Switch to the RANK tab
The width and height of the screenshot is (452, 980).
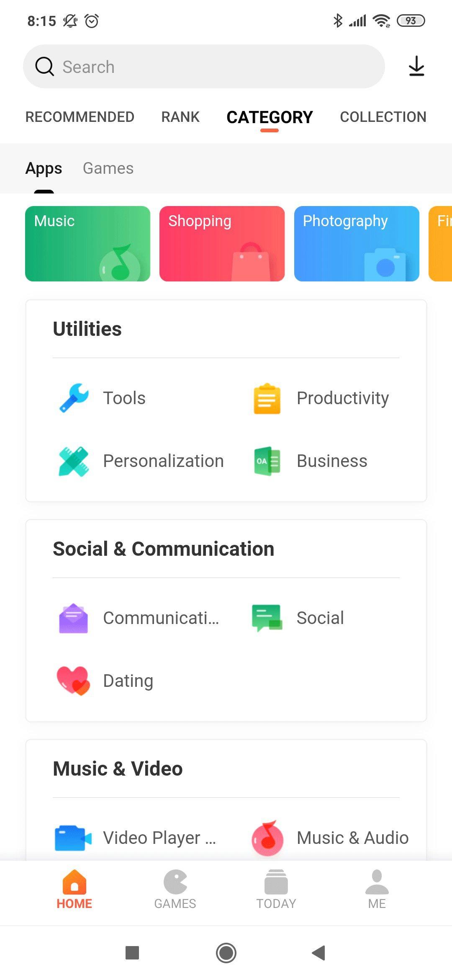180,117
